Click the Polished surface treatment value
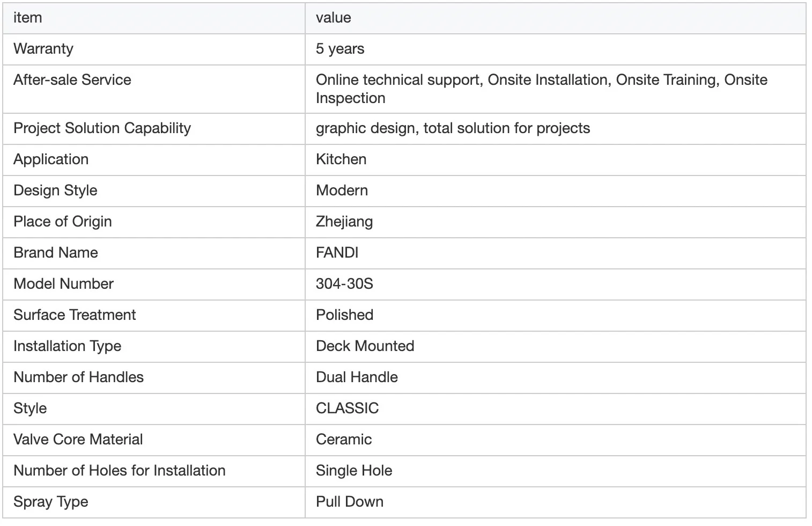 coord(345,315)
